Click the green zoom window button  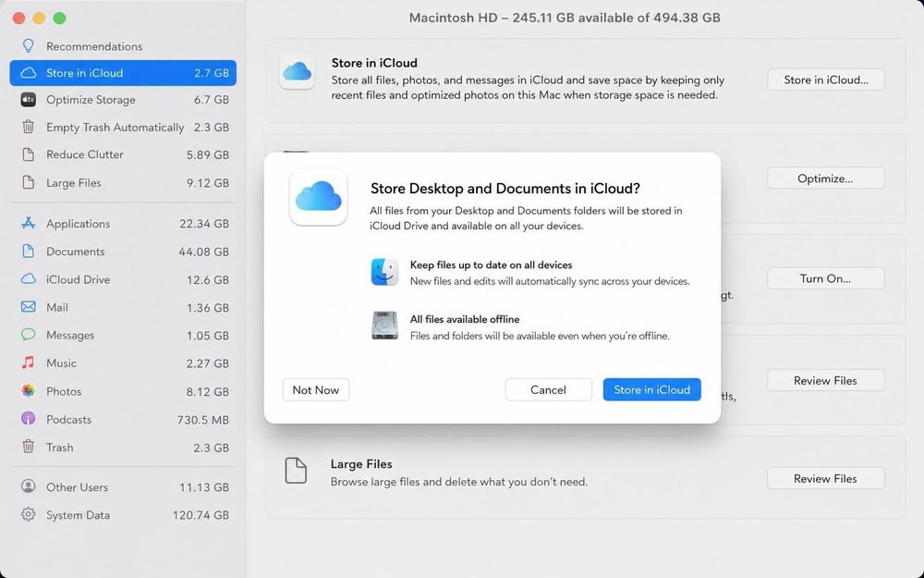59,18
